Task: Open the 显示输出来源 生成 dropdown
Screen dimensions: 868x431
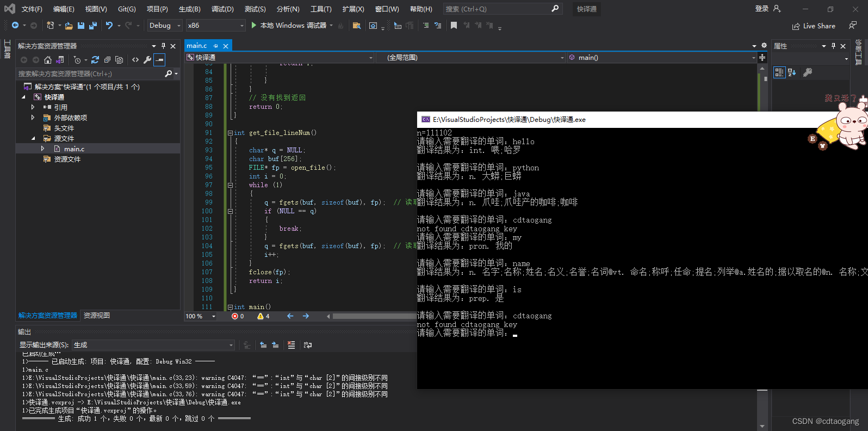Action: coord(153,345)
